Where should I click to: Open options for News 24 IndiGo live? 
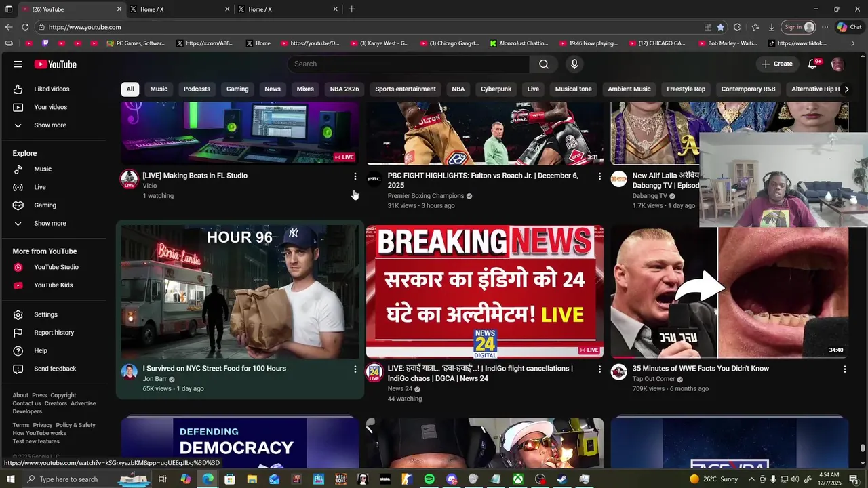pos(599,369)
